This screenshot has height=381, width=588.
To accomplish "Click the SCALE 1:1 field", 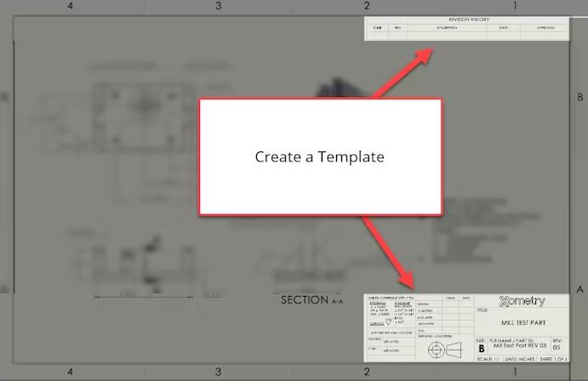I will (489, 359).
